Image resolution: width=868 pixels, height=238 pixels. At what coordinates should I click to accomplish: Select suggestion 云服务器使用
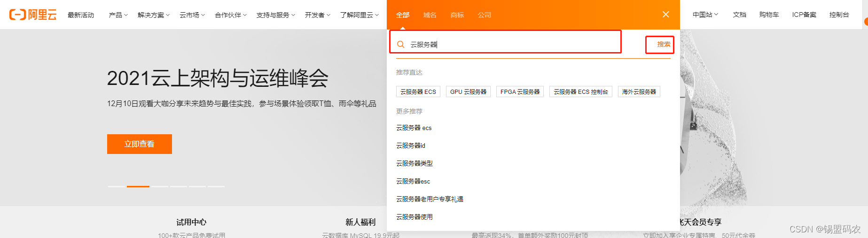tap(414, 217)
